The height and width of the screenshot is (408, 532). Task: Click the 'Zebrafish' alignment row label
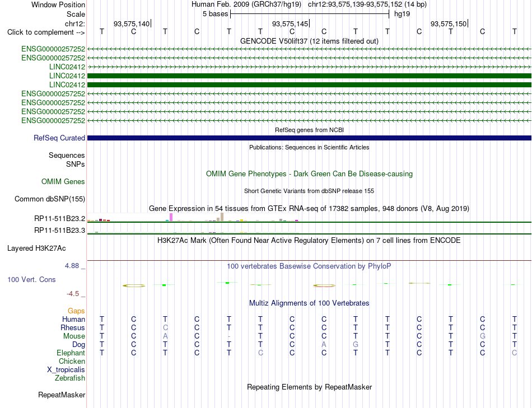point(70,378)
